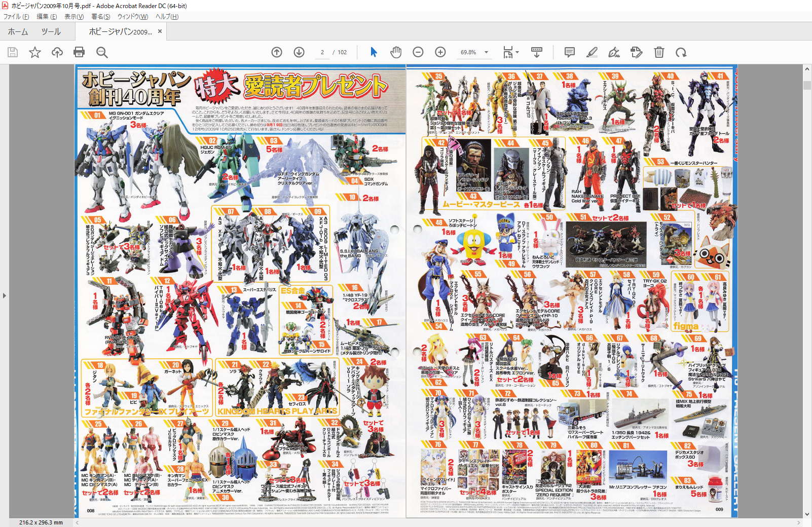
Task: Zoom out with the minus button
Action: coord(418,52)
